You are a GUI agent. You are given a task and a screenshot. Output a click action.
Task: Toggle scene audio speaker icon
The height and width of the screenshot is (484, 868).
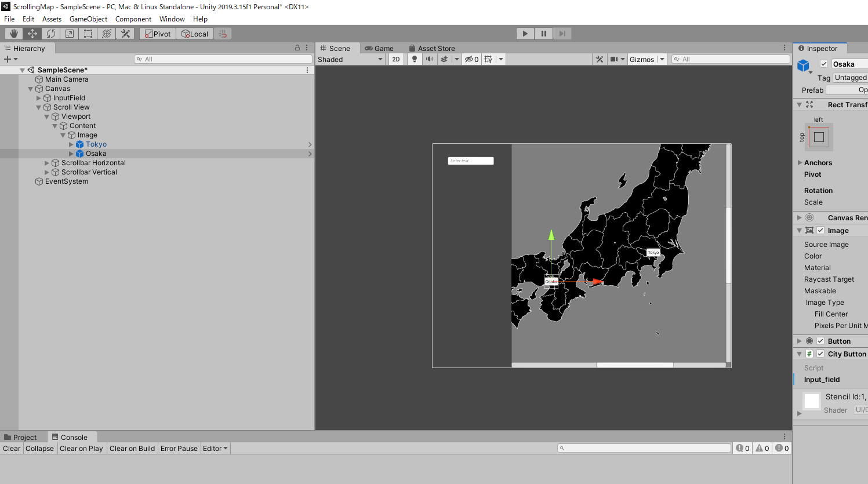pos(429,59)
